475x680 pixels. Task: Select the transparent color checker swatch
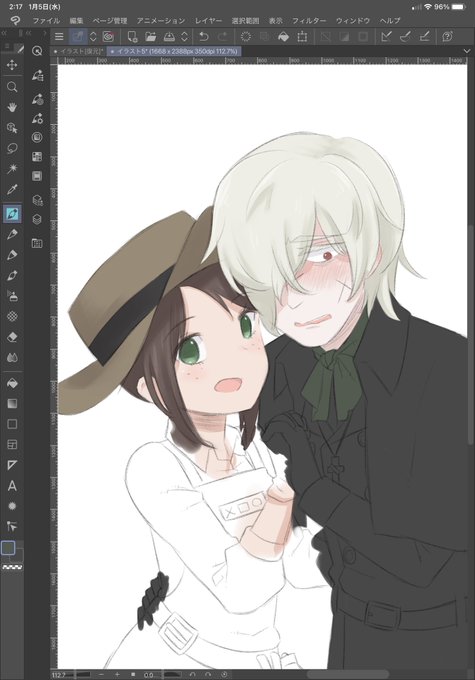(13, 567)
